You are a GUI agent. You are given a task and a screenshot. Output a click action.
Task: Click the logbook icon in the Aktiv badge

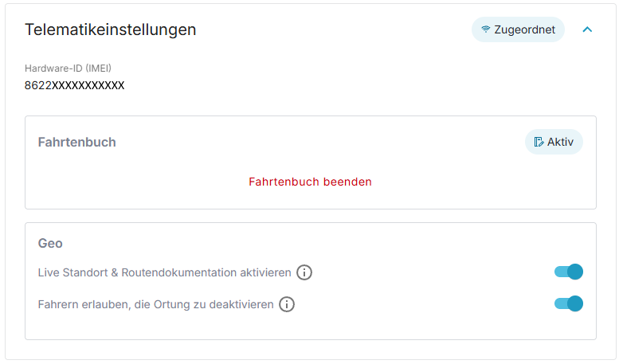pos(539,142)
